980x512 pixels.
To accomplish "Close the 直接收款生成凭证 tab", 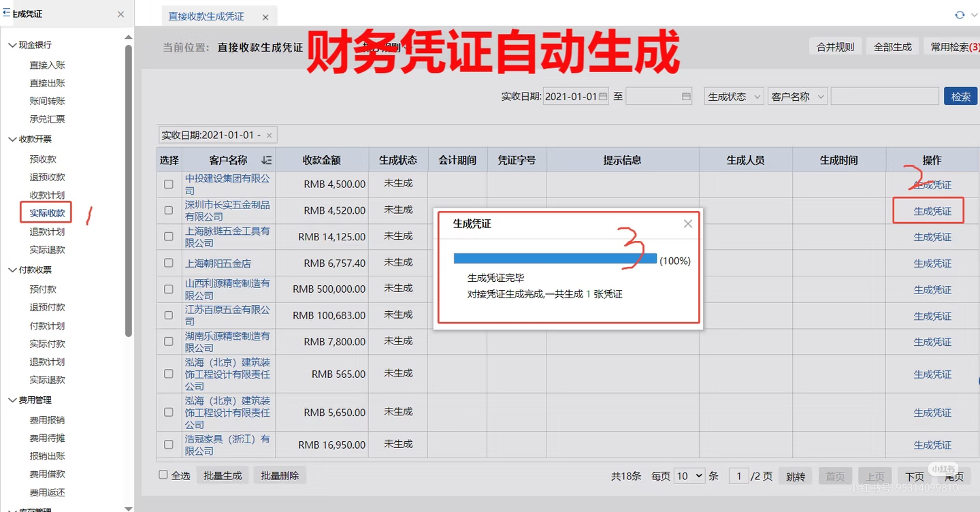I will 265,17.
